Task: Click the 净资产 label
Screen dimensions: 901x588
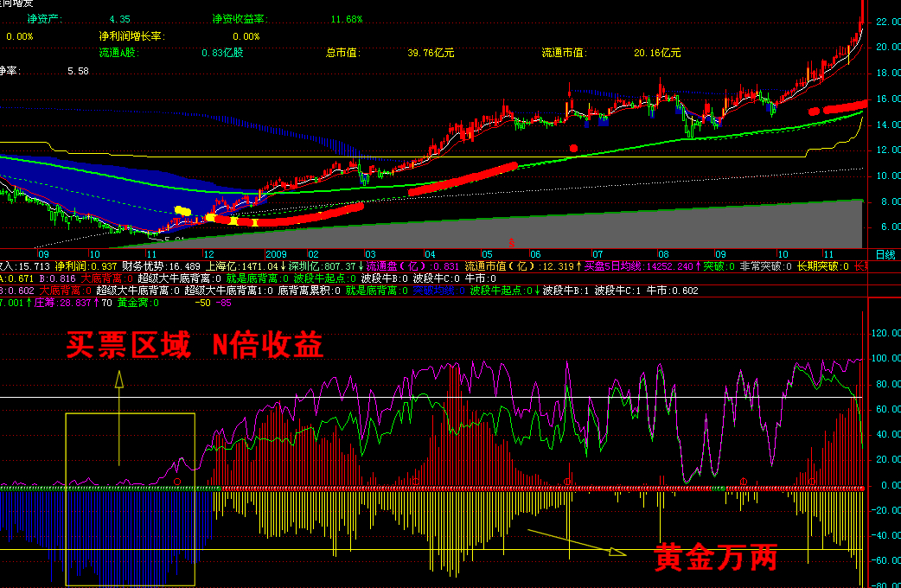Action: pyautogui.click(x=45, y=19)
